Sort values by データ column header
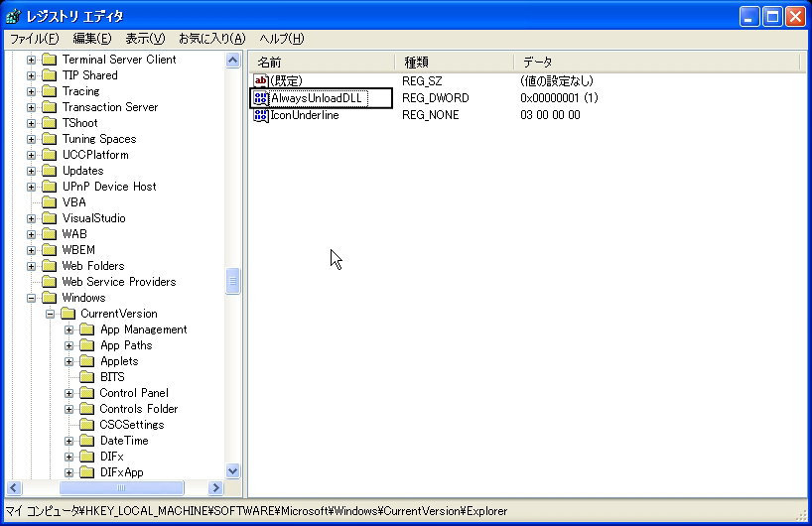Screen dimensions: 812x526 [657, 63]
